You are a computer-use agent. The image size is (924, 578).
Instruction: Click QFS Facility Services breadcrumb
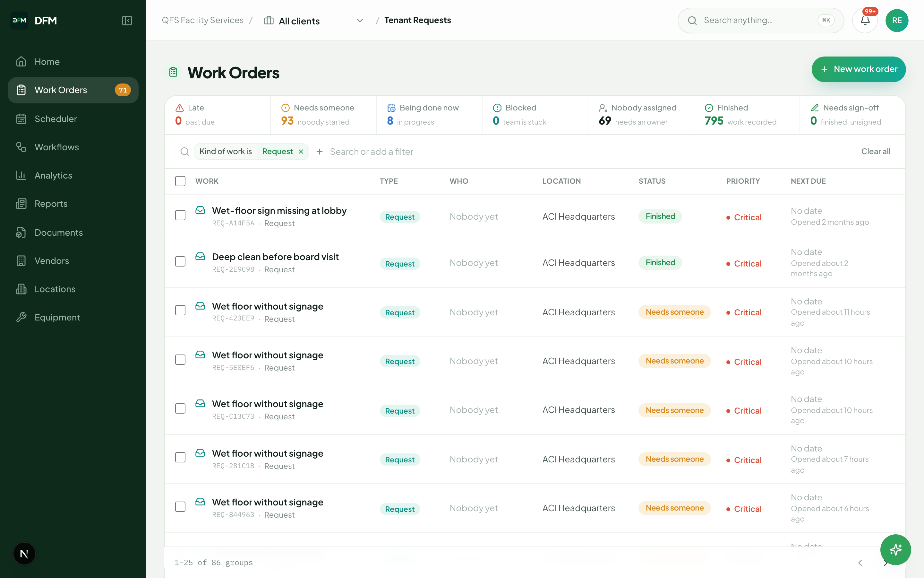[x=203, y=20]
